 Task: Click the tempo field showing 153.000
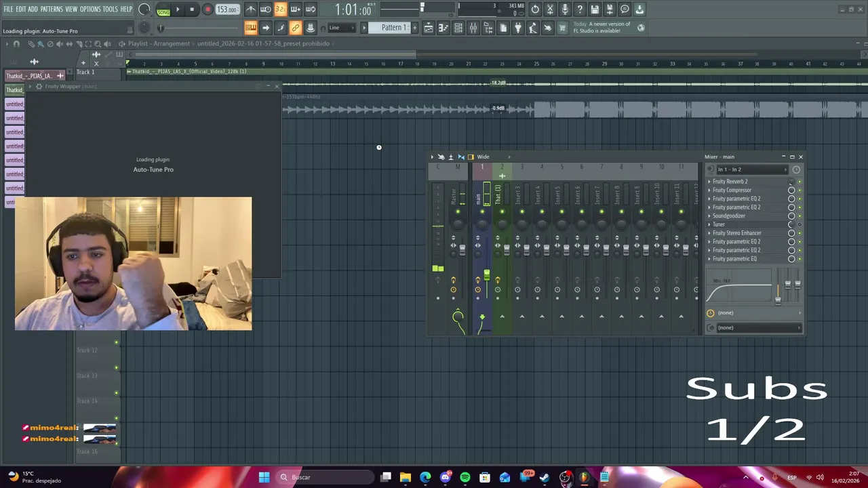[x=227, y=9]
